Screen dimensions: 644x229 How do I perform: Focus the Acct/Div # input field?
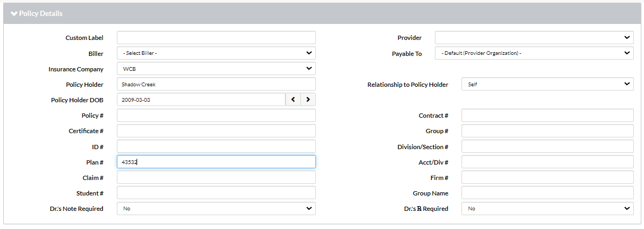pyautogui.click(x=547, y=162)
